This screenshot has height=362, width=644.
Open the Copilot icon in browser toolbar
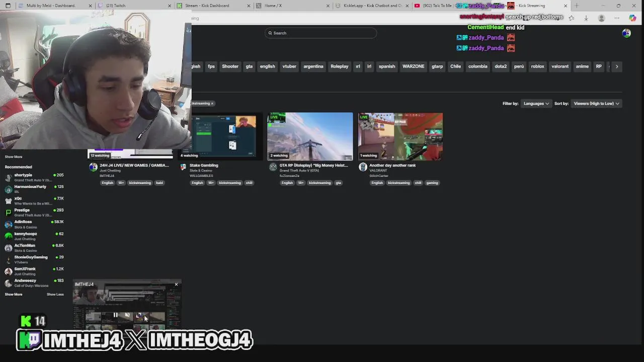(x=632, y=18)
